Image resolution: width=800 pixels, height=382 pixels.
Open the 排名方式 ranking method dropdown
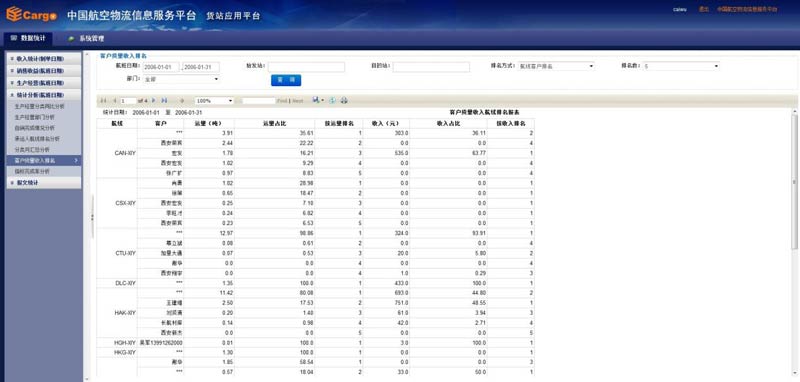click(x=556, y=66)
